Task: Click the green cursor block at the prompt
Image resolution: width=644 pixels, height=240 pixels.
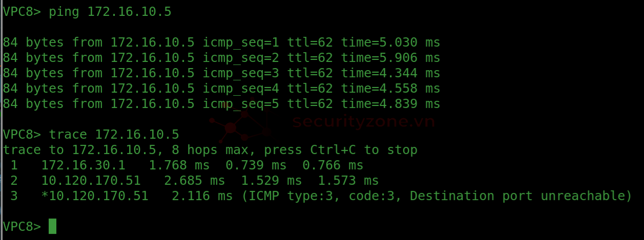Action: pyautogui.click(x=52, y=226)
